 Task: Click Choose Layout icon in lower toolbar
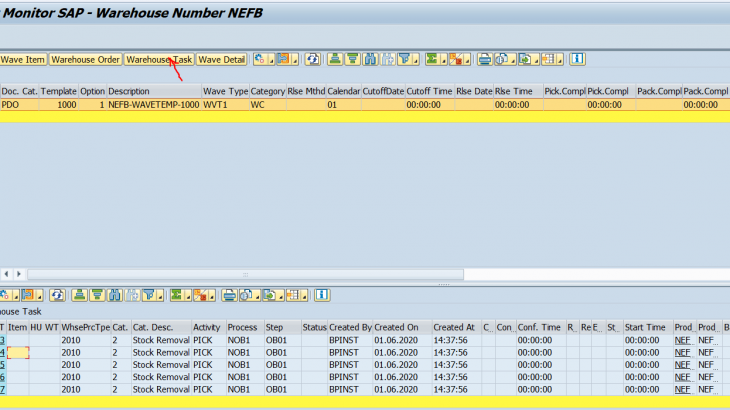293,295
